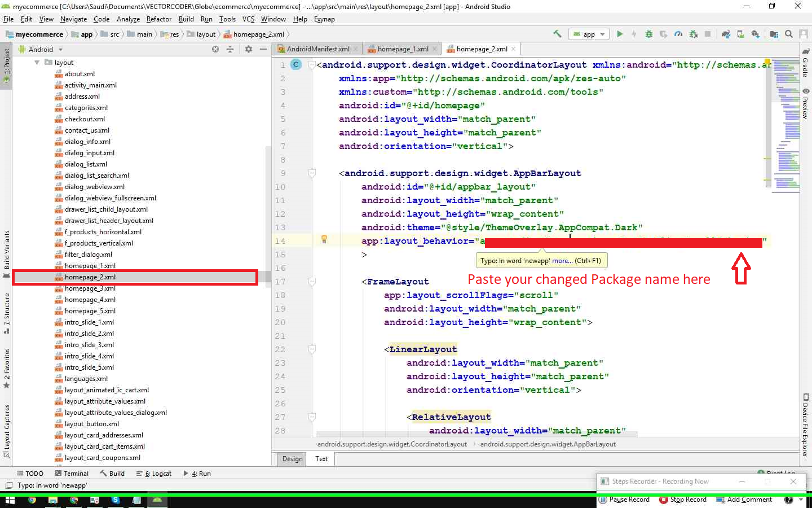Click the search everywhere magnifier icon
The image size is (812, 508).
tap(789, 34)
